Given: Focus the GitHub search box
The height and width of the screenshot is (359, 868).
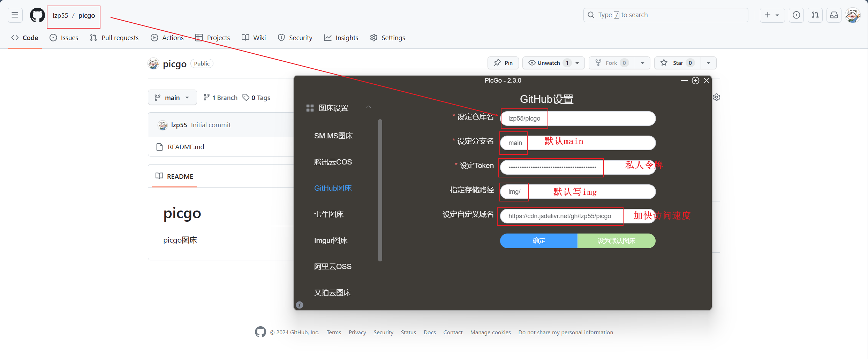Looking at the screenshot, I should tap(666, 15).
